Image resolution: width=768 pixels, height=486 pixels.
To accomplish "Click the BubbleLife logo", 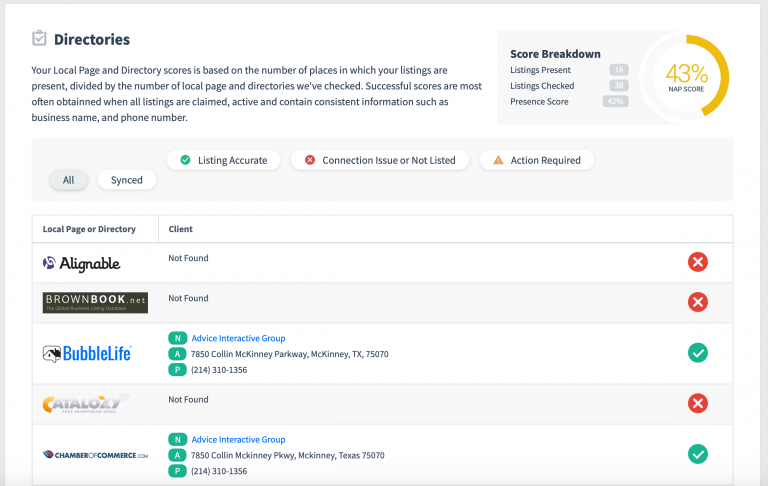I will pos(87,354).
